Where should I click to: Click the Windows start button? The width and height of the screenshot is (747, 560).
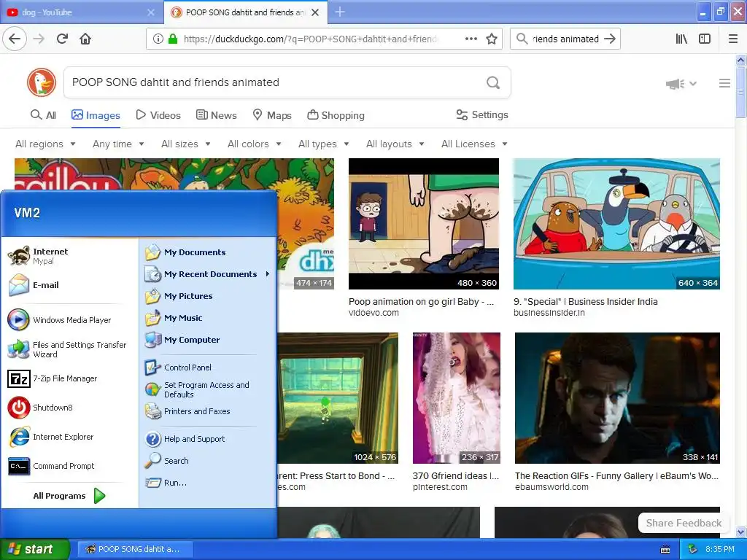tap(34, 549)
